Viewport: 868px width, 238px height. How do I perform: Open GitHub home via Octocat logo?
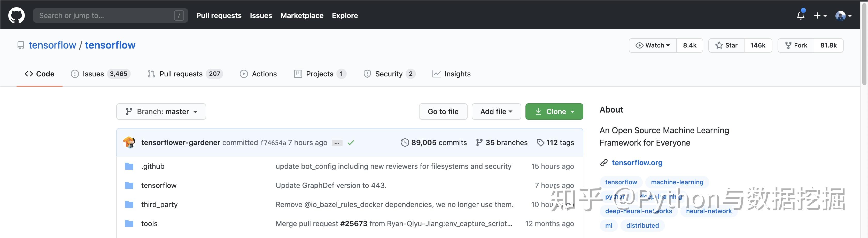[16, 15]
